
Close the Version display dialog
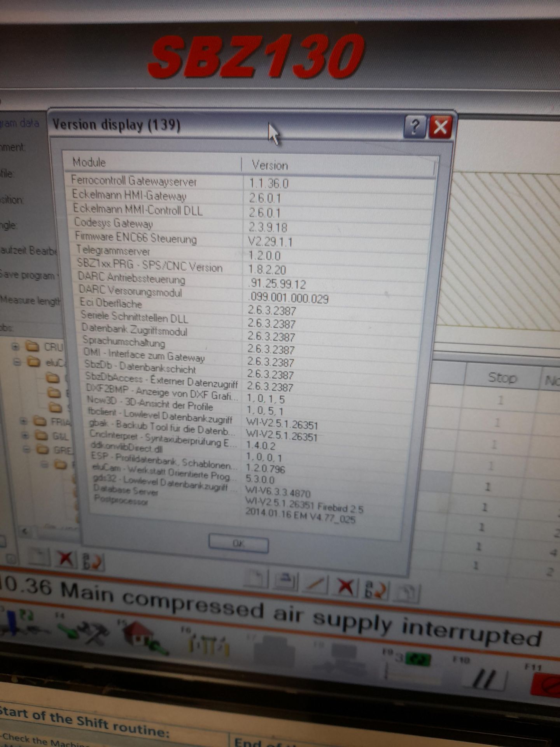[x=440, y=127]
